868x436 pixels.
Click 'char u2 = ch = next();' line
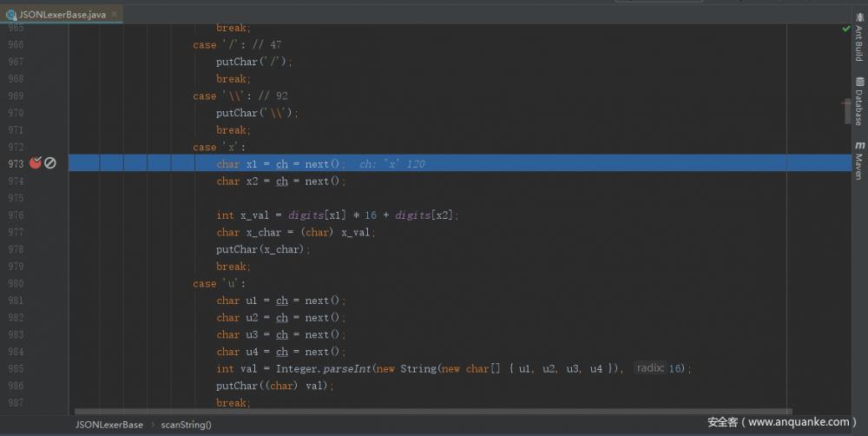(x=281, y=318)
